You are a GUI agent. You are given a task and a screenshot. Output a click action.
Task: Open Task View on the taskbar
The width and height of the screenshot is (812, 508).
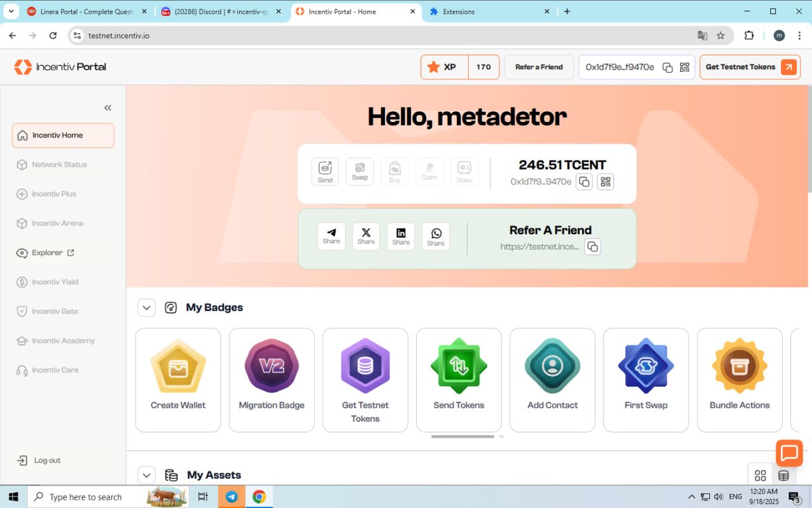click(x=202, y=496)
